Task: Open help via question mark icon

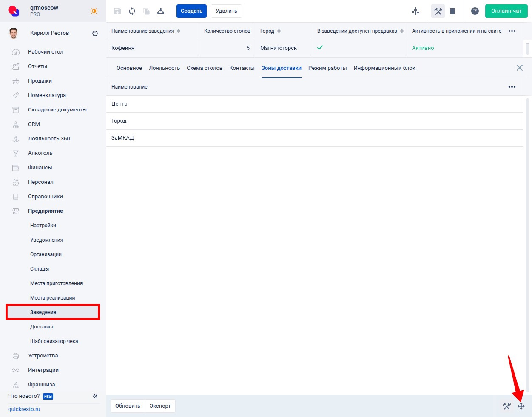Action: (475, 11)
